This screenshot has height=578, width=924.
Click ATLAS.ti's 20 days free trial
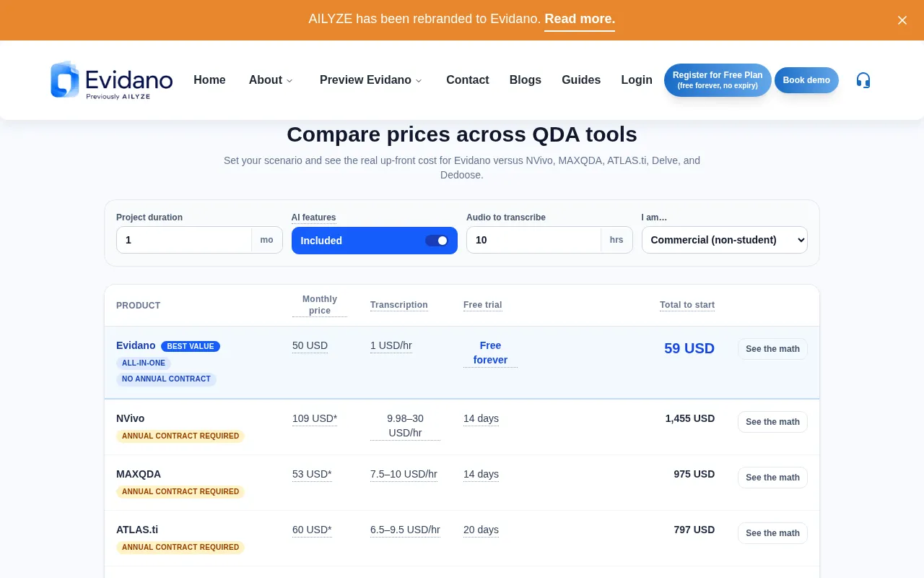(481, 530)
